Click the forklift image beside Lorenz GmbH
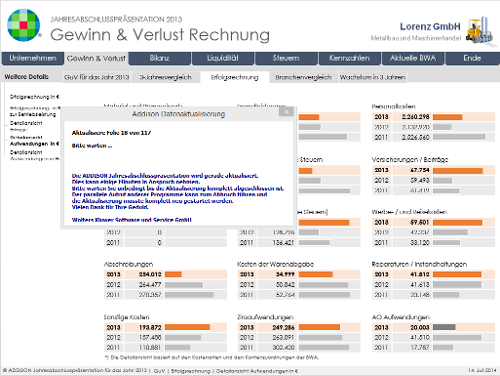 (481, 31)
